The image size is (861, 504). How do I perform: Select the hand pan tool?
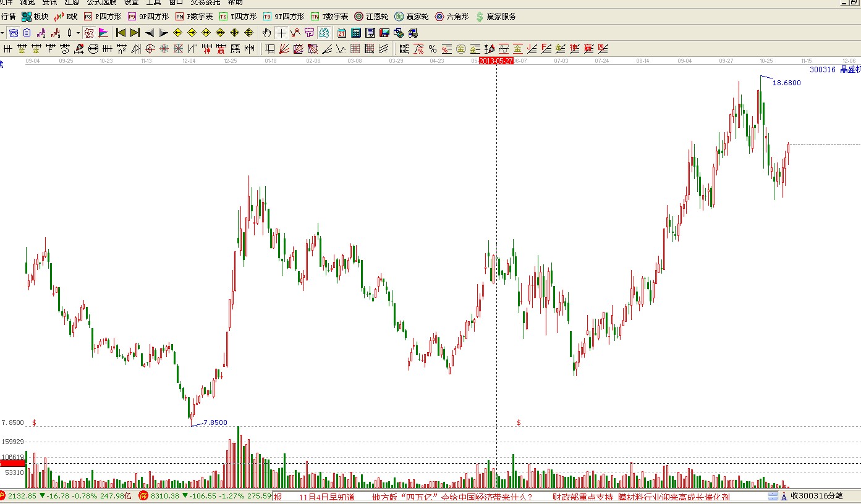pyautogui.click(x=266, y=33)
